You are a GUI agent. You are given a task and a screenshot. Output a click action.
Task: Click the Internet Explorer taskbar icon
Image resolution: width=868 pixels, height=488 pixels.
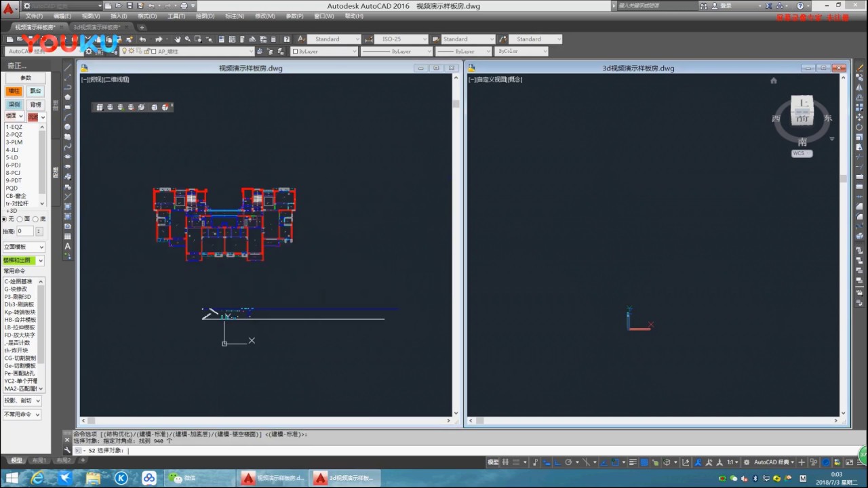click(x=38, y=479)
